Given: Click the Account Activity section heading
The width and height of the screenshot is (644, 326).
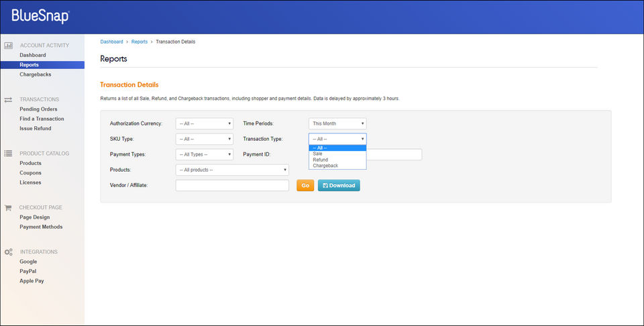Looking at the screenshot, I should [44, 46].
